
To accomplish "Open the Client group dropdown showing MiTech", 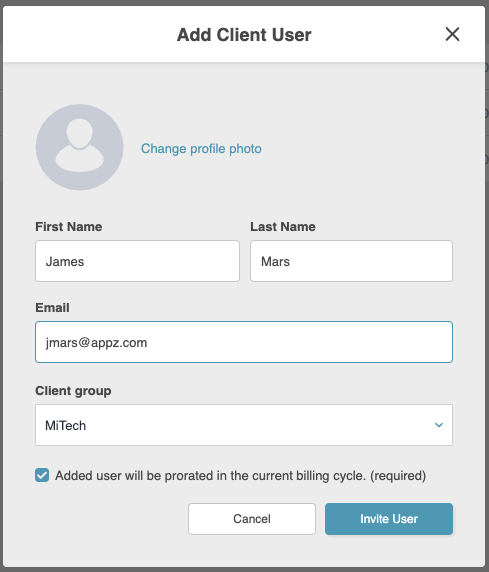I will [244, 425].
